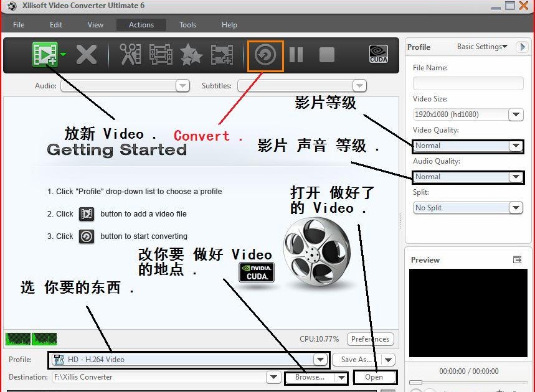The image size is (535, 392).
Task: Open the effects star icon
Action: (191, 55)
